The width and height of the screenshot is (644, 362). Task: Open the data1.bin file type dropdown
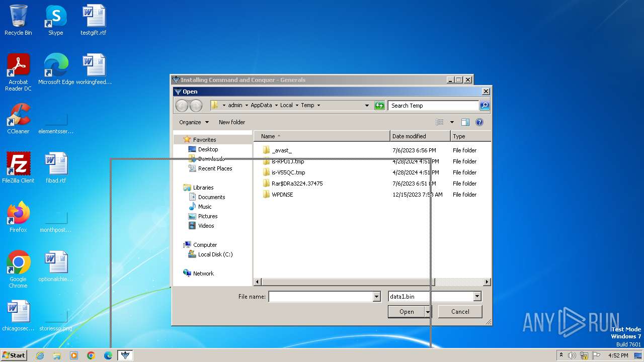pos(477,297)
